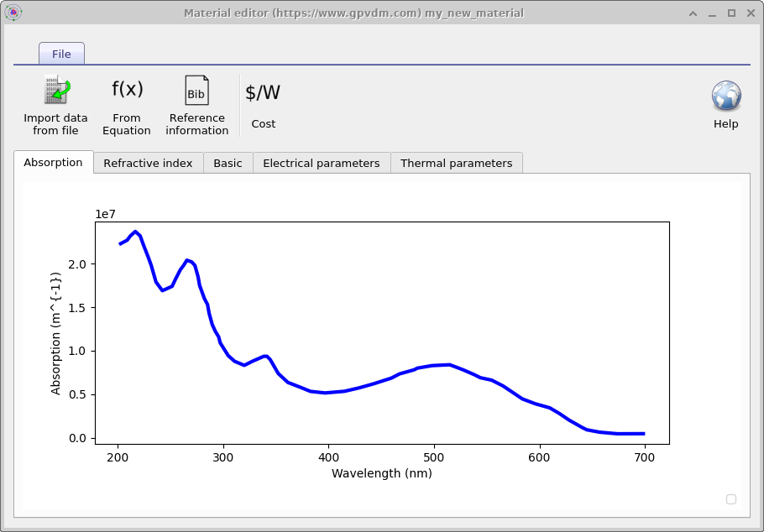Return to the Absorption tab
764x532 pixels.
(53, 162)
